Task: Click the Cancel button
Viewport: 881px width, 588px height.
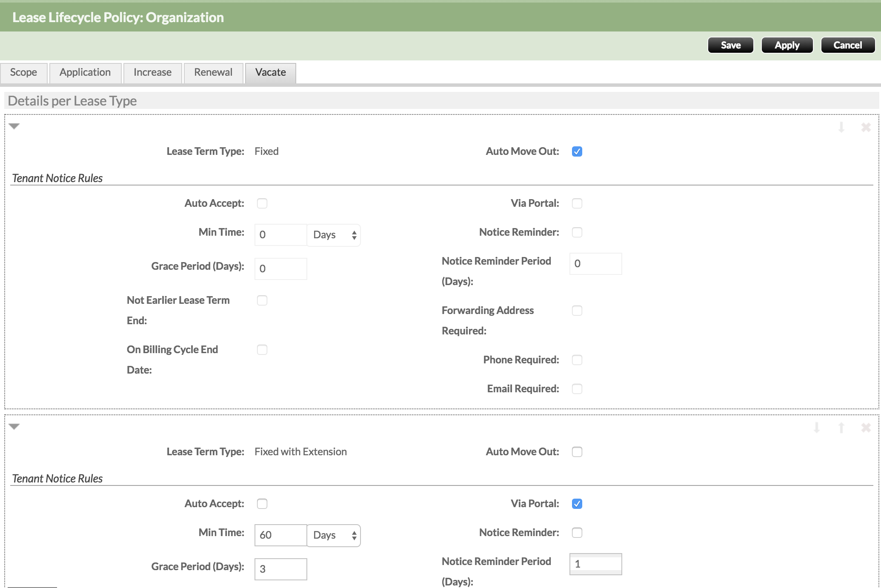Action: (847, 45)
